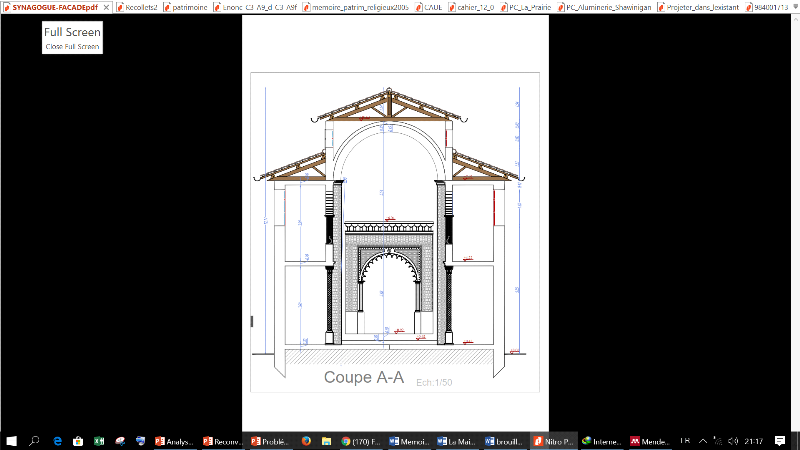This screenshot has height=450, width=800.
Task: Open Excel from the taskbar
Action: (x=99, y=440)
